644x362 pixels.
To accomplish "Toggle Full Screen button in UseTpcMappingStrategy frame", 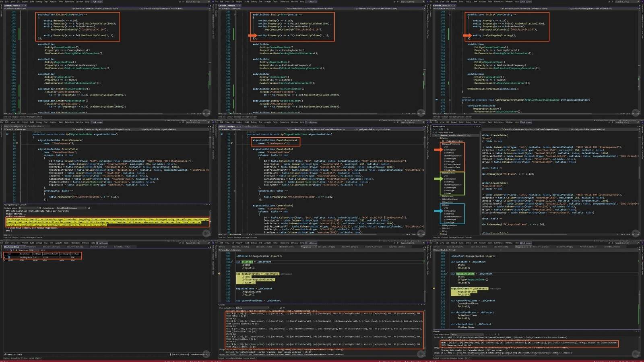I will (526, 2).
